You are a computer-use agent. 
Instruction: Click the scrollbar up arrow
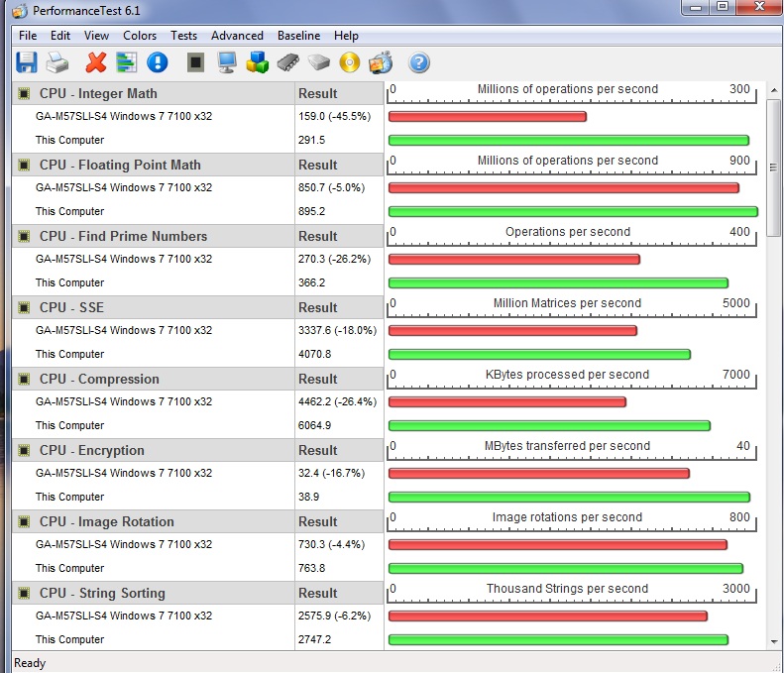[x=774, y=90]
